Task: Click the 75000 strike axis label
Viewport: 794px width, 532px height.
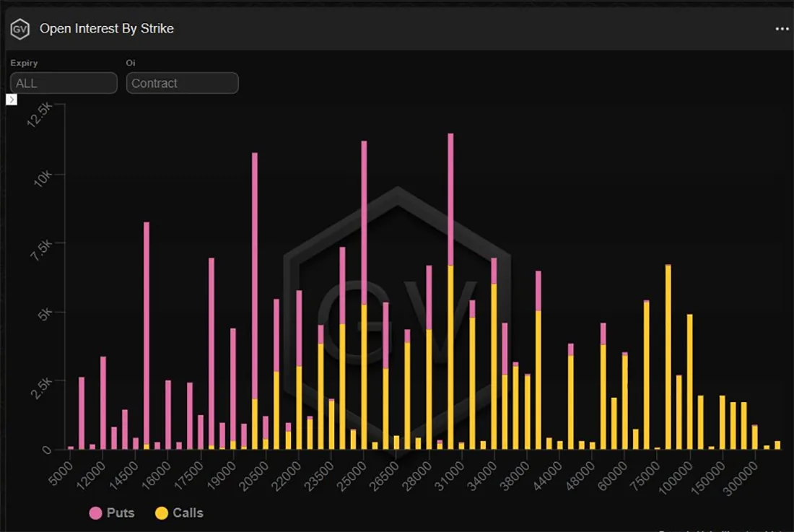Action: [645, 476]
